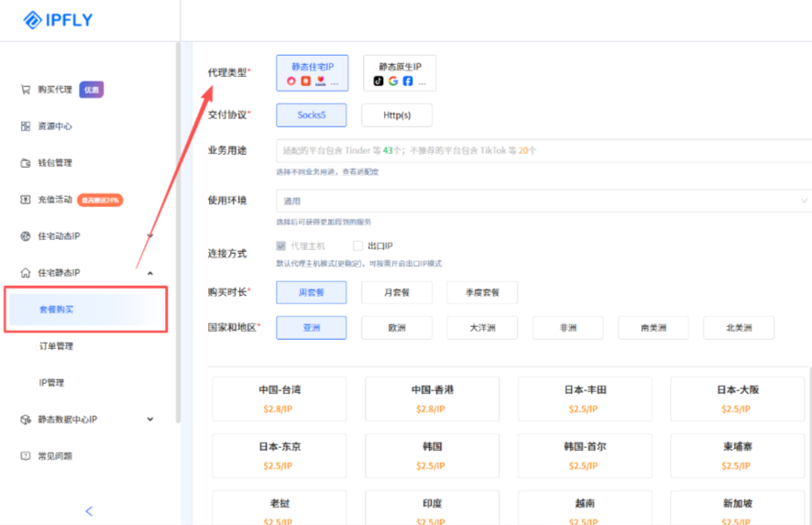Collapse the sidebar with the left arrow
This screenshot has height=525, width=812.
89,511
